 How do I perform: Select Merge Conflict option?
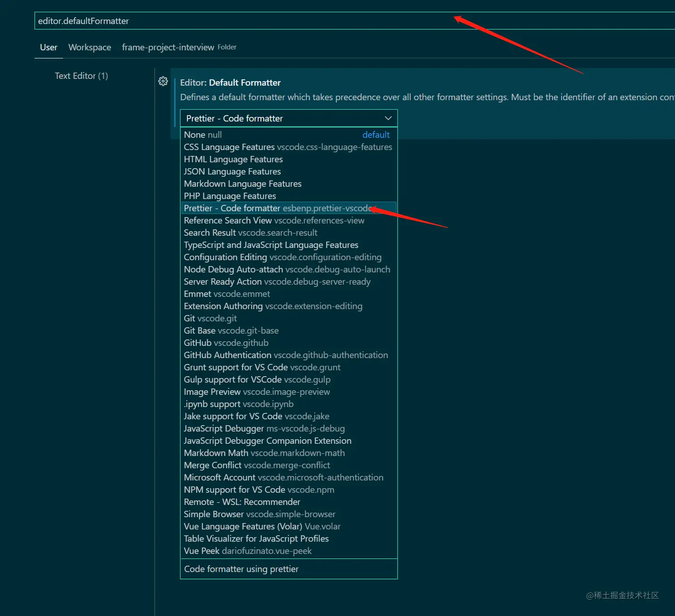pos(289,465)
